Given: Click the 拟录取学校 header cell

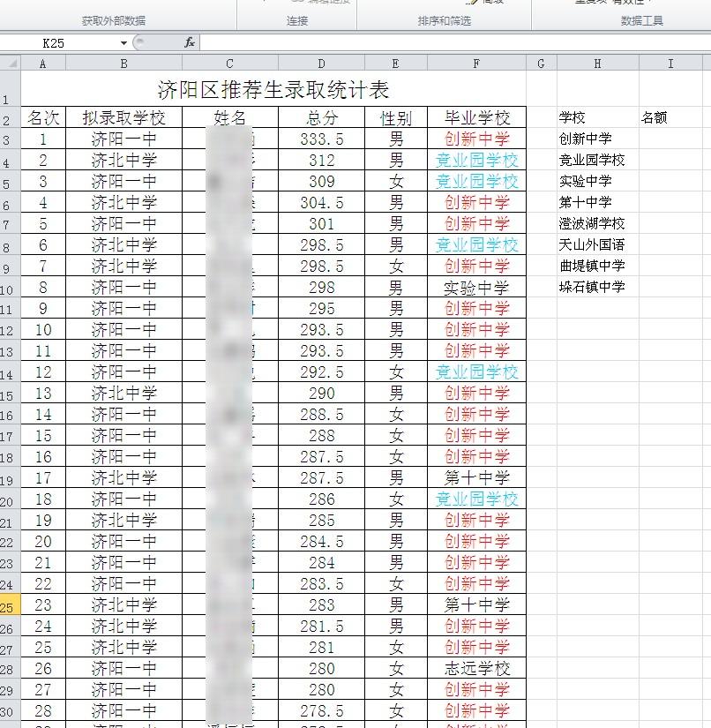Looking at the screenshot, I should pyautogui.click(x=123, y=117).
